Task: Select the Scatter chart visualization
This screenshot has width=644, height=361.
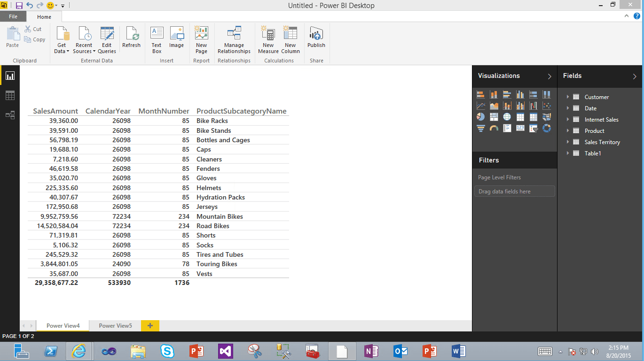Action: tap(547, 106)
